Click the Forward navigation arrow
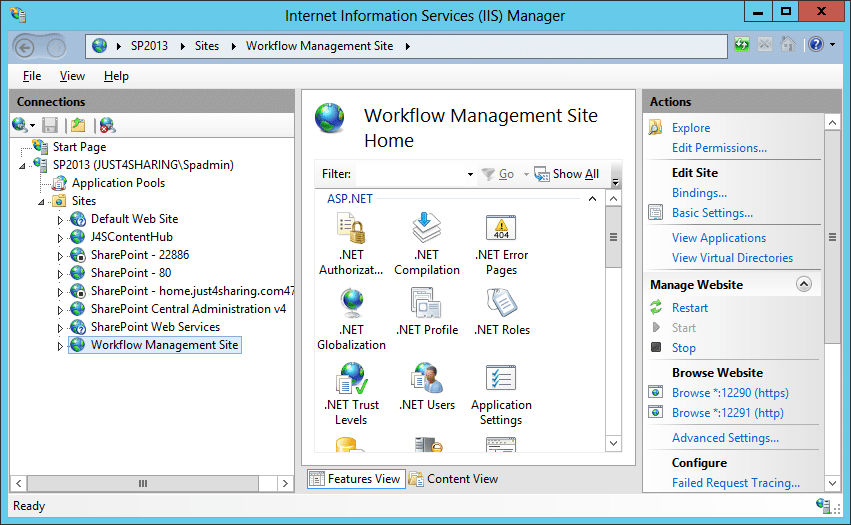Image resolution: width=851 pixels, height=525 pixels. click(56, 48)
